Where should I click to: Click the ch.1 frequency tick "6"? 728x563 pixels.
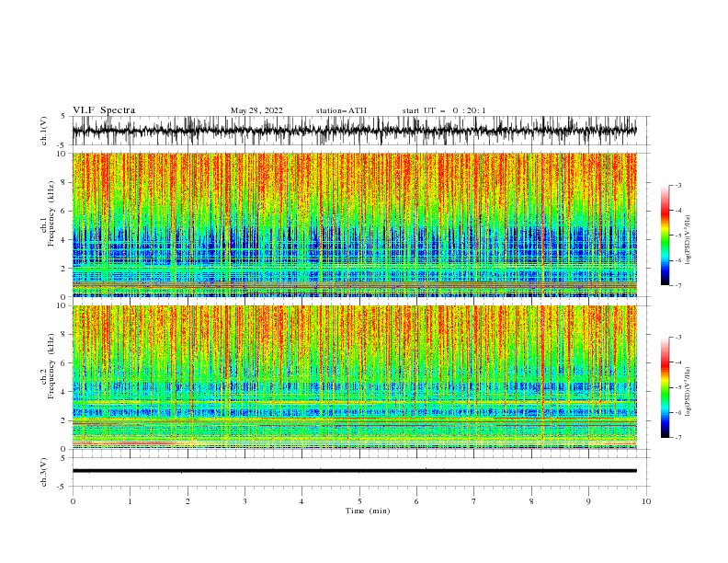pos(65,211)
